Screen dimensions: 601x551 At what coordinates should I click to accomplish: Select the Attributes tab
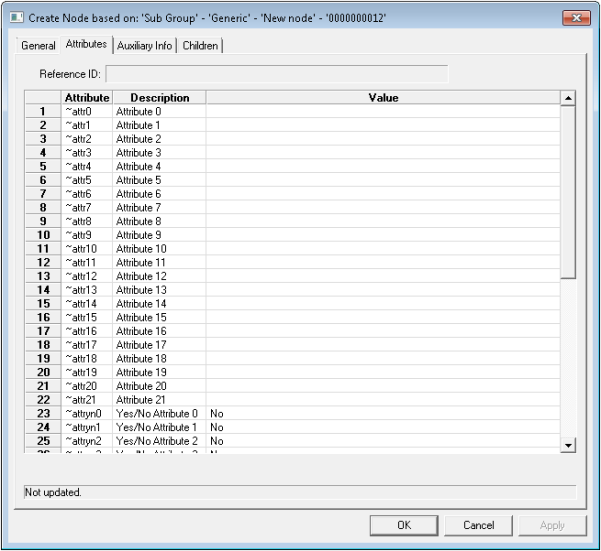click(86, 44)
